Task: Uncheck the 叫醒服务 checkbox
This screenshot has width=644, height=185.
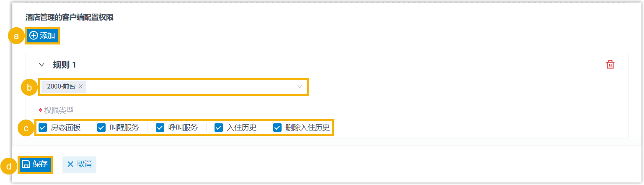Action: pos(101,128)
